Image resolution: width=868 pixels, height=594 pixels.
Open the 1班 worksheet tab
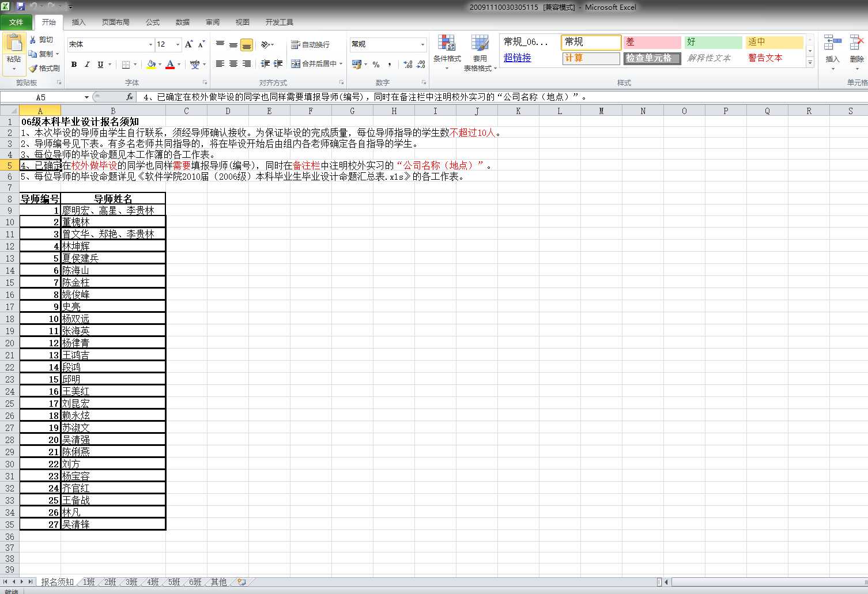coord(89,582)
